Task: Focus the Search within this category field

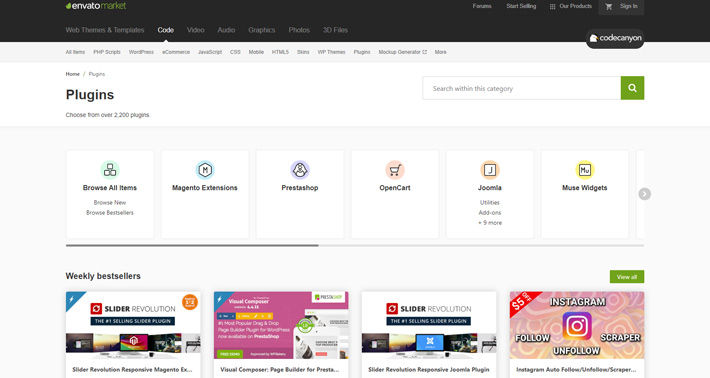Action: tap(522, 88)
